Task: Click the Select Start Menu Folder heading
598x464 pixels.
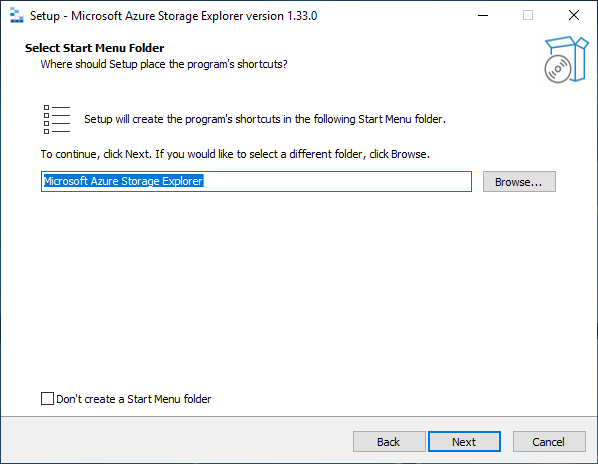Action: (x=95, y=48)
